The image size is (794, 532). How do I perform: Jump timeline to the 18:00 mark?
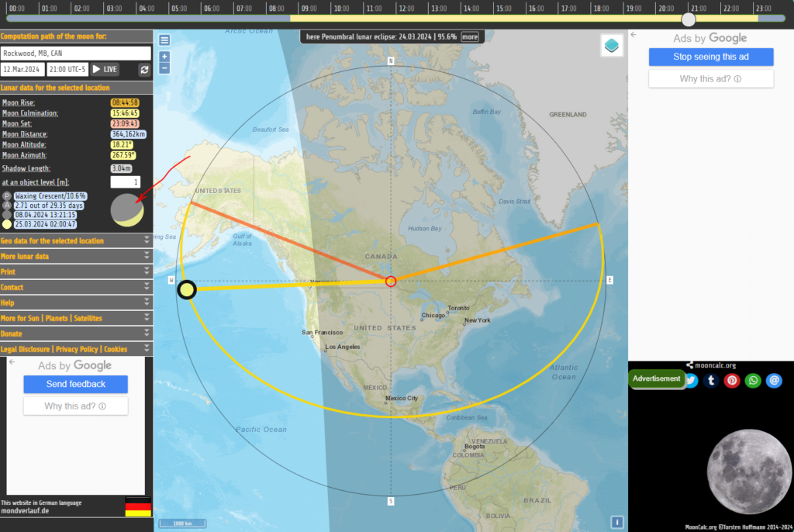(x=601, y=8)
